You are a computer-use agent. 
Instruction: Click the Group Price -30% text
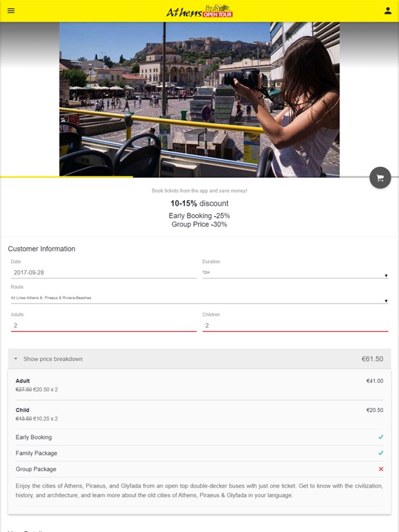pos(199,224)
